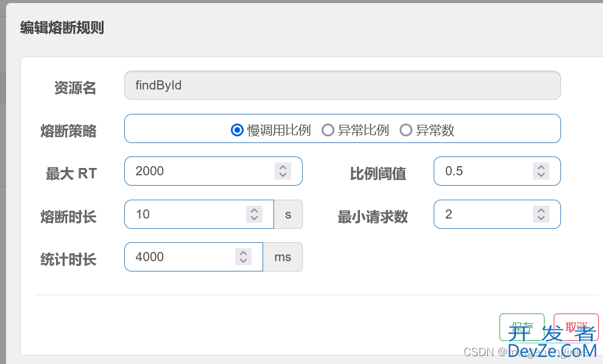This screenshot has width=603, height=364.
Task: Focus the 统计时长 input showing 4000
Action: click(x=194, y=257)
